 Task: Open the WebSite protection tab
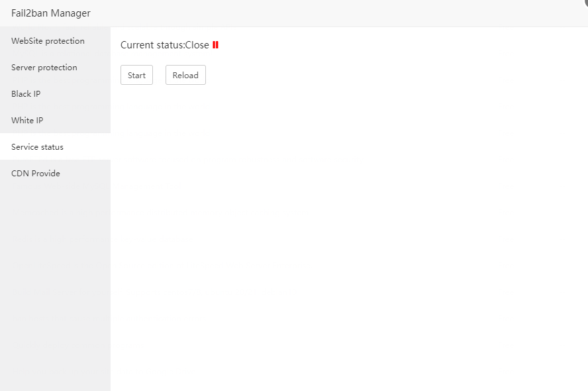pyautogui.click(x=55, y=41)
